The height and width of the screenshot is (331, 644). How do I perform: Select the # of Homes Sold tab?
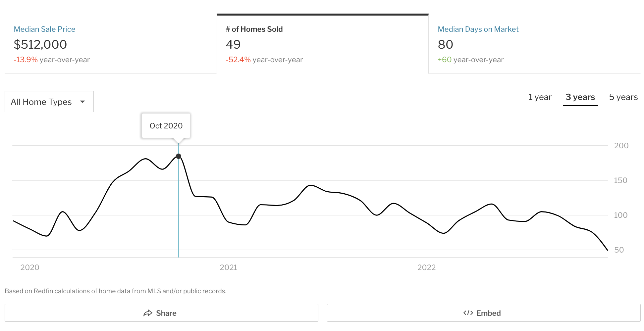254,29
